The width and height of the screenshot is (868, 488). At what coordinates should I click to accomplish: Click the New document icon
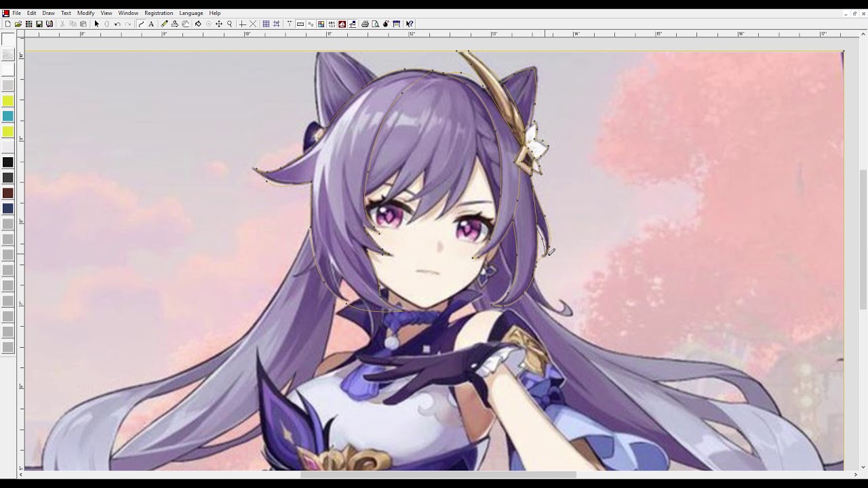click(7, 24)
